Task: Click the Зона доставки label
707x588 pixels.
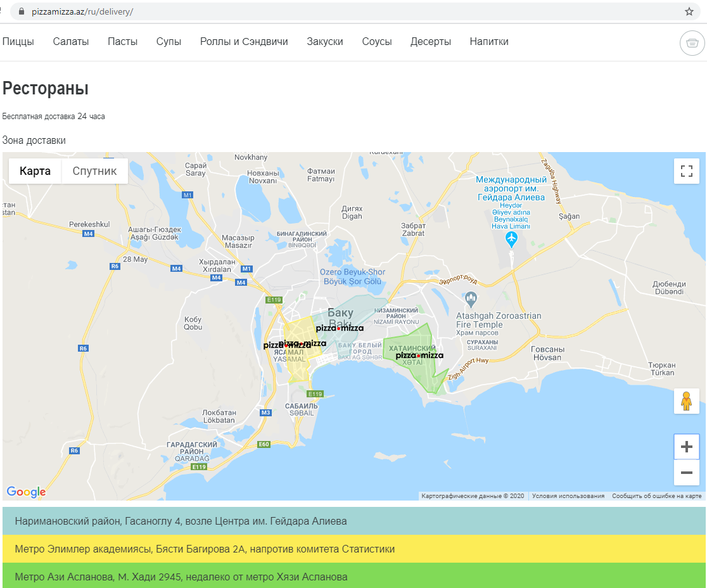Action: pos(34,140)
